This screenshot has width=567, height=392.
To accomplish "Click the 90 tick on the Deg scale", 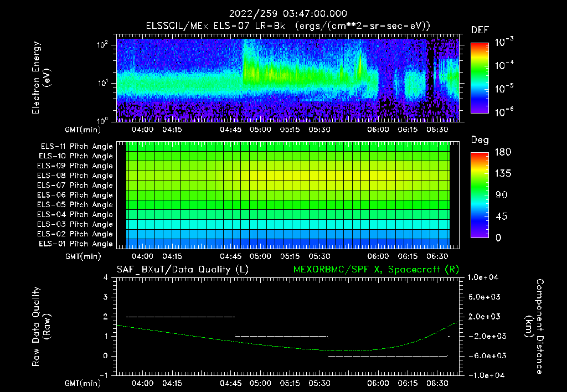I will tap(502, 195).
